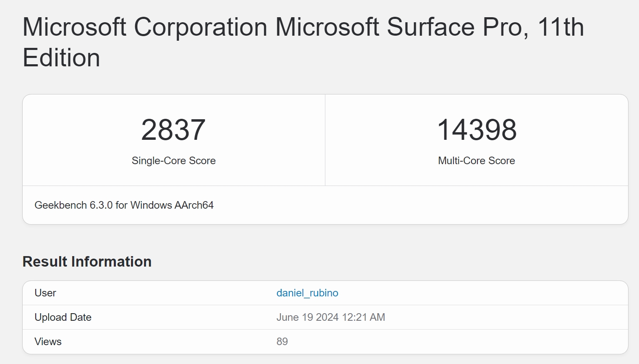Click the 14398 multi-core score number
The height and width of the screenshot is (364, 639).
pos(477,130)
